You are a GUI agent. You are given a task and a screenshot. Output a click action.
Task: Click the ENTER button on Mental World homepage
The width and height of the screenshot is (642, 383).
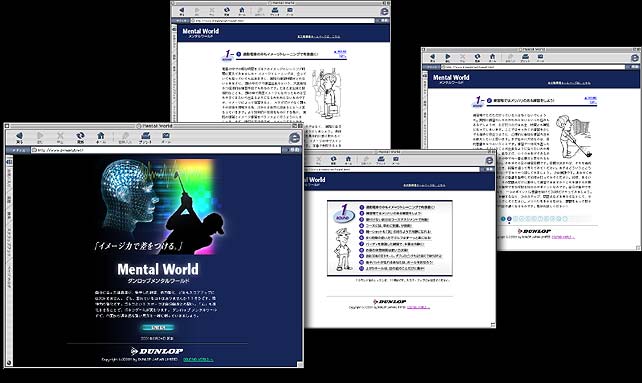coord(158,327)
